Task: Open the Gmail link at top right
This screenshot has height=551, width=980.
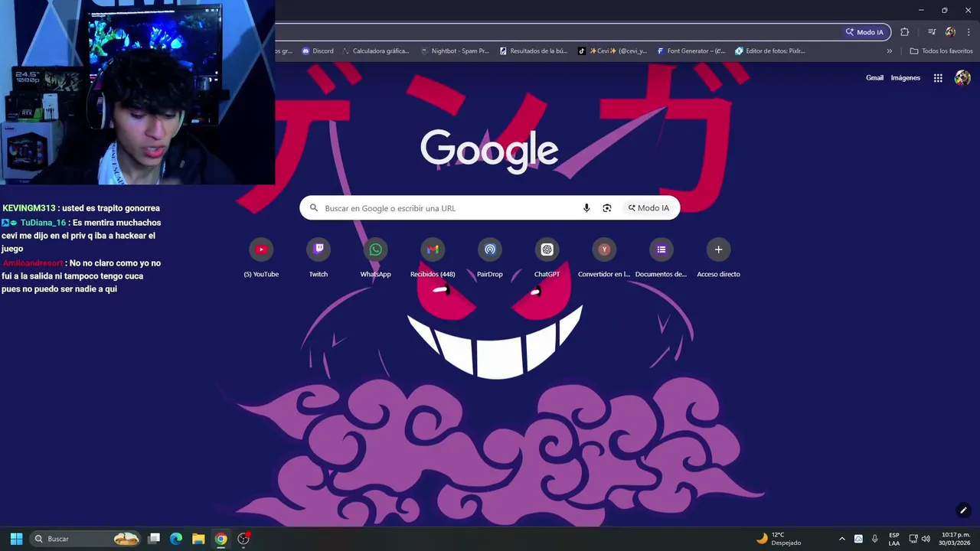Action: (874, 78)
